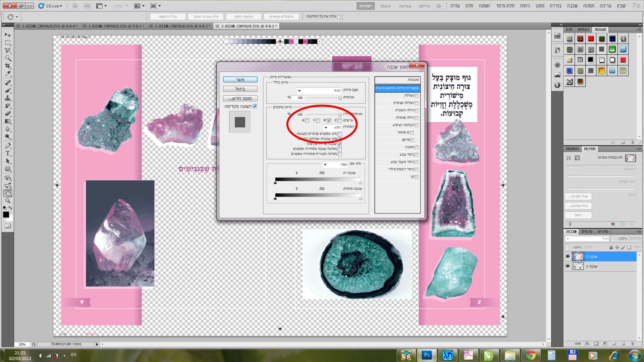Open the מצב מיזוג blend mode dropdown
The height and width of the screenshot is (362, 644).
[319, 90]
